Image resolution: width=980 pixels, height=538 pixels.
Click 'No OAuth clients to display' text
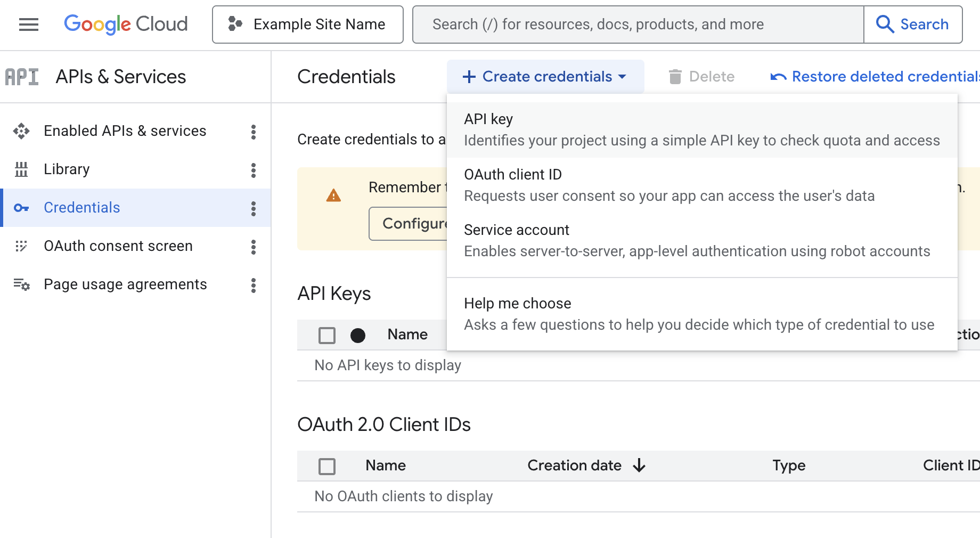tap(404, 496)
